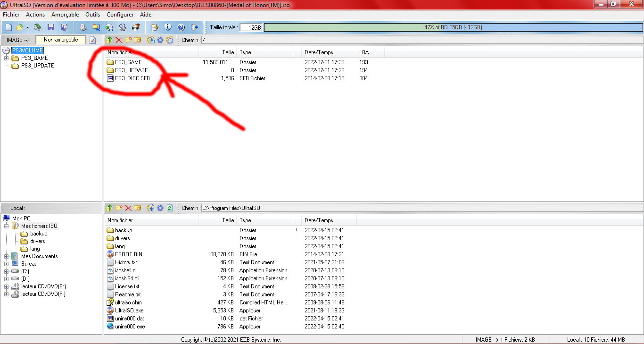Click the blue circled Info icon
Image resolution: width=644 pixels, height=344 pixels.
(x=167, y=27)
